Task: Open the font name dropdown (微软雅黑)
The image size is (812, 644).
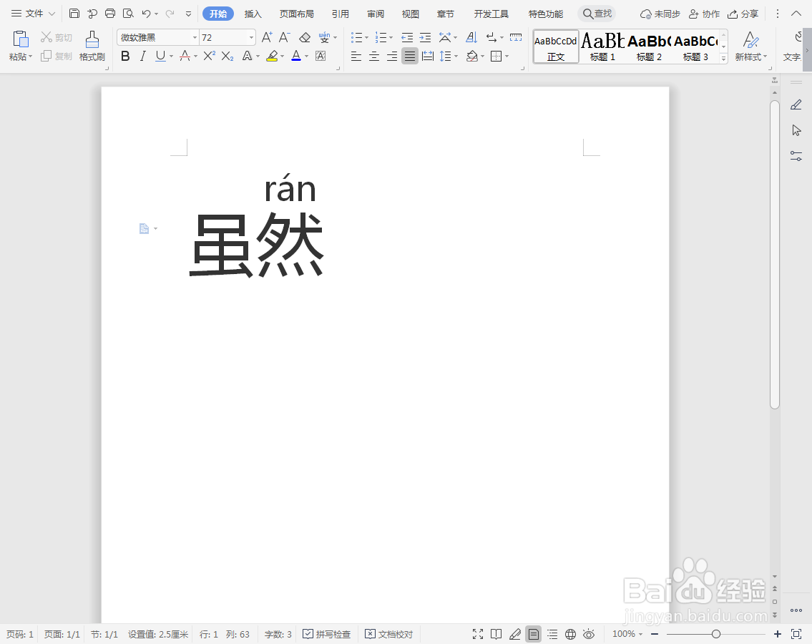Action: (x=195, y=37)
